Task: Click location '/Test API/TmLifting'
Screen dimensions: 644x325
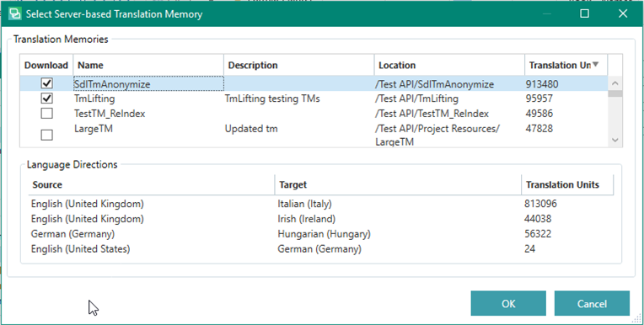Action: coord(416,99)
